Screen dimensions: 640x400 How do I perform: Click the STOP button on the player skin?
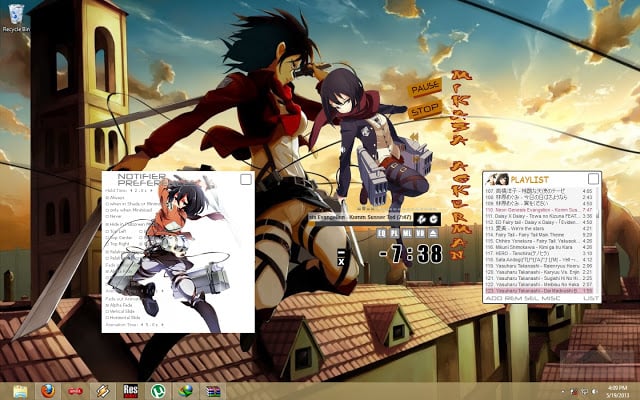point(424,110)
